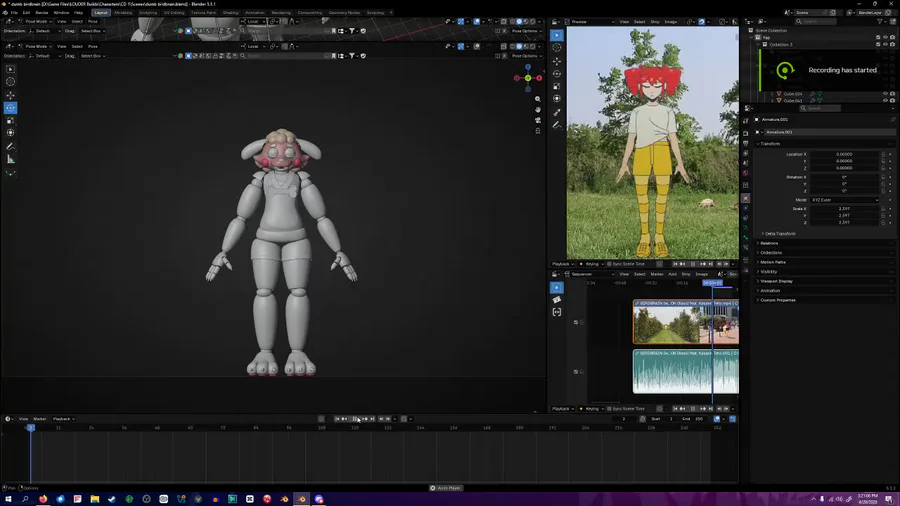Activate the Cursor tool in viewport toolbar
The height and width of the screenshot is (506, 900).
coord(11,82)
